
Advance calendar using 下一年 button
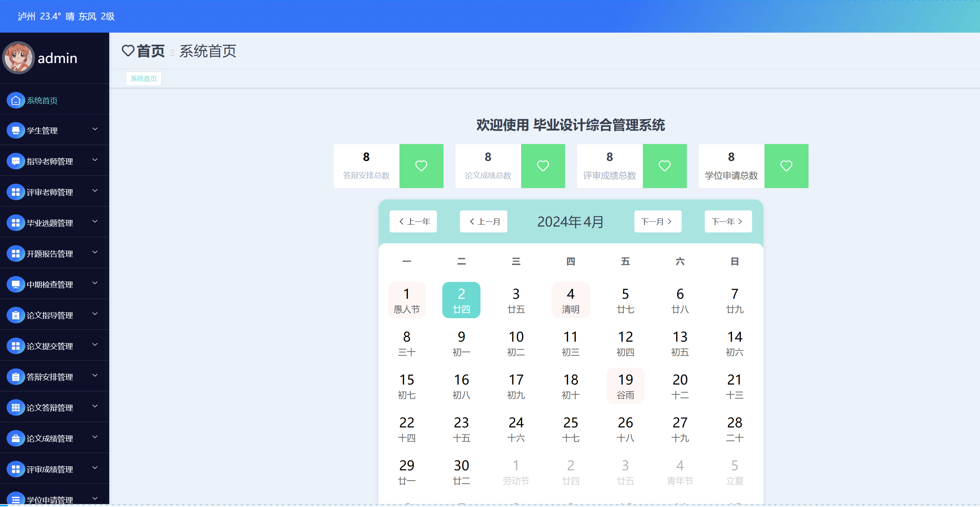[x=728, y=221]
